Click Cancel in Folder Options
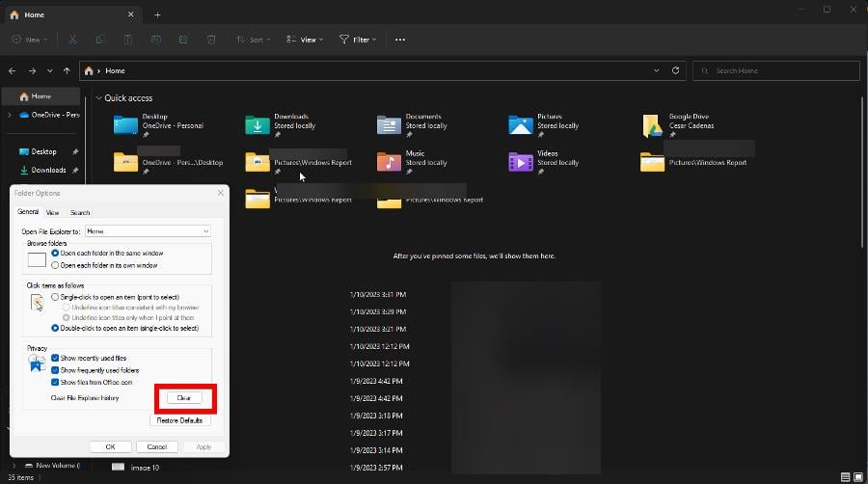The height and width of the screenshot is (484, 868). pos(156,447)
